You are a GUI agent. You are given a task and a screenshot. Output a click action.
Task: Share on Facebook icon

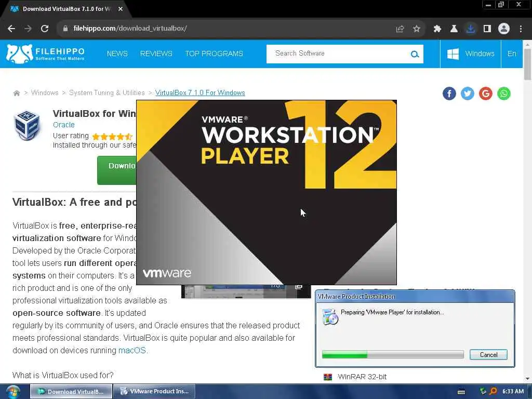(x=449, y=94)
